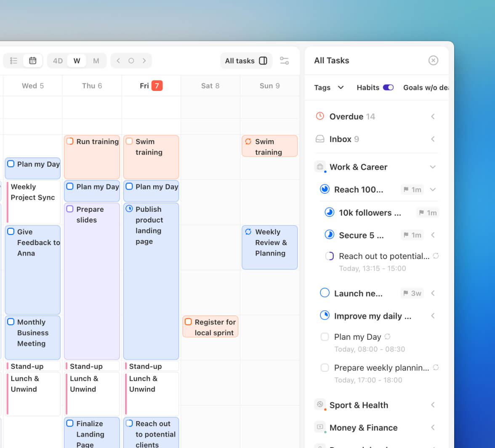Viewport: 495px width, 448px height.
Task: Click 3w deadline flag on Launch ne... goal
Action: [x=412, y=293]
